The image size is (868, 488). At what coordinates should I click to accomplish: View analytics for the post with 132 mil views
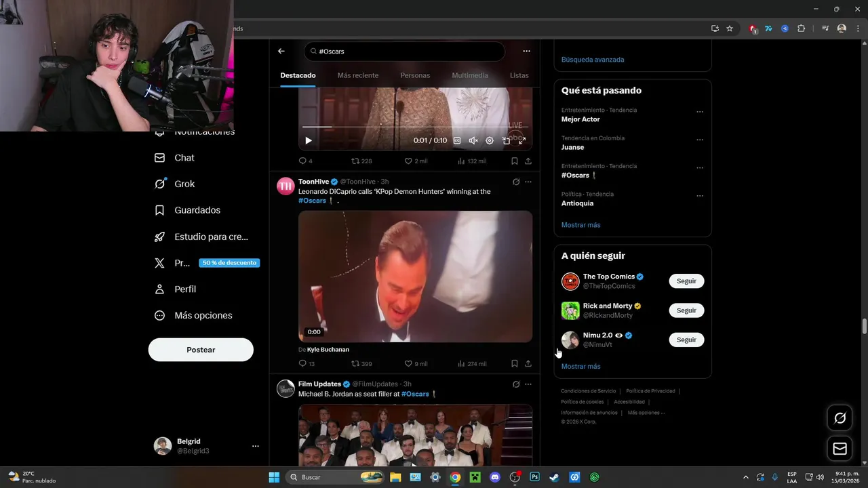point(472,161)
